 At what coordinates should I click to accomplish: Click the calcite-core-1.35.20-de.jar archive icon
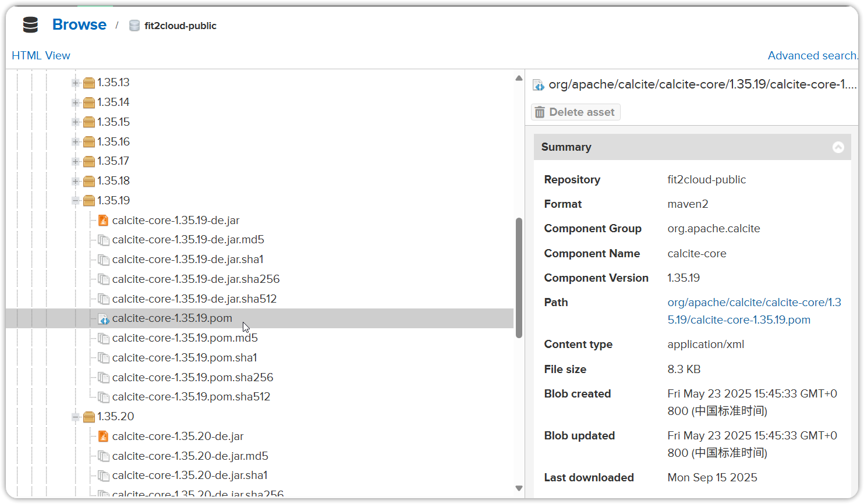(x=103, y=436)
